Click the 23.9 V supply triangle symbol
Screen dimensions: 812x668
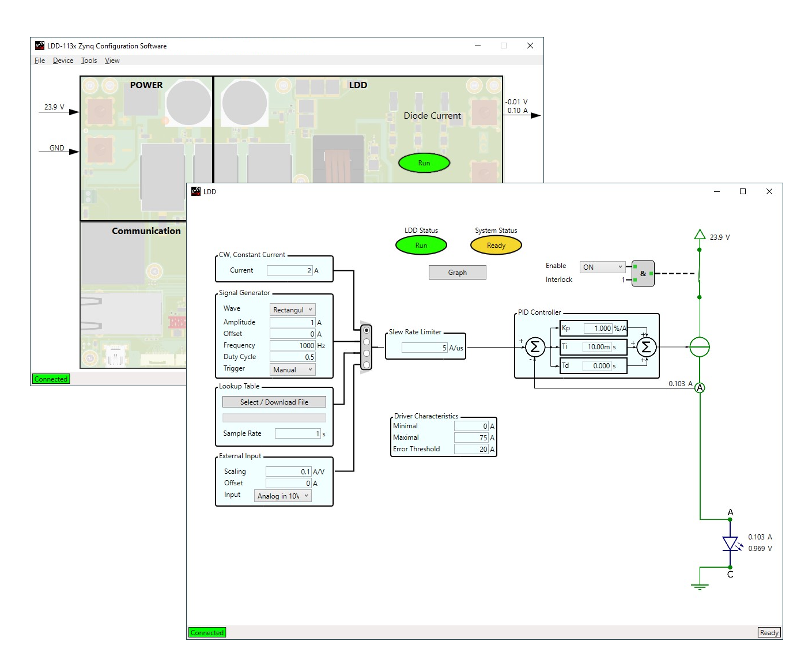click(700, 234)
